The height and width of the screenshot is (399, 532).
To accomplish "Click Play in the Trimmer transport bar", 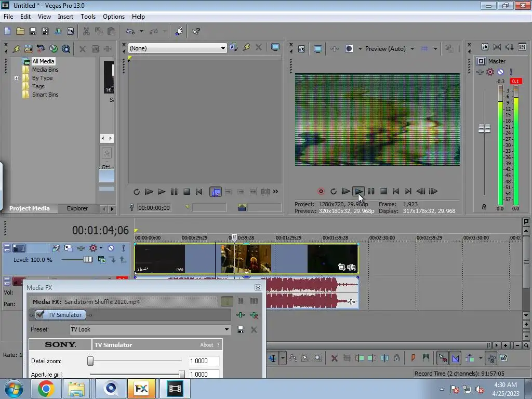I will [x=162, y=192].
